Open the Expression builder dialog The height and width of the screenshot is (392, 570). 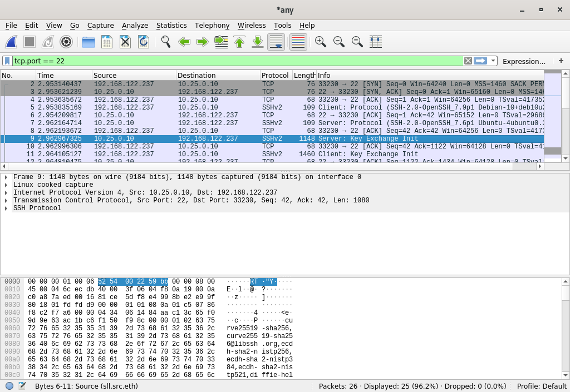point(524,61)
